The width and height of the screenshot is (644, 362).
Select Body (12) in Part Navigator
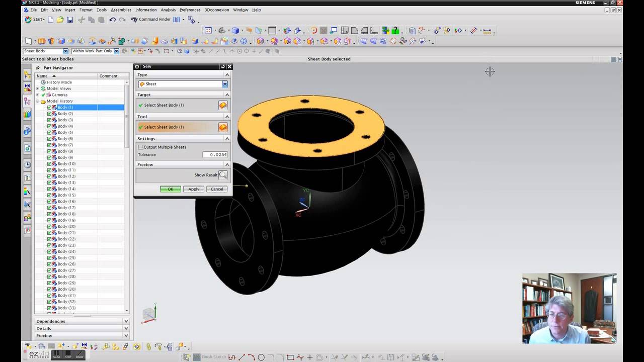pos(66,176)
